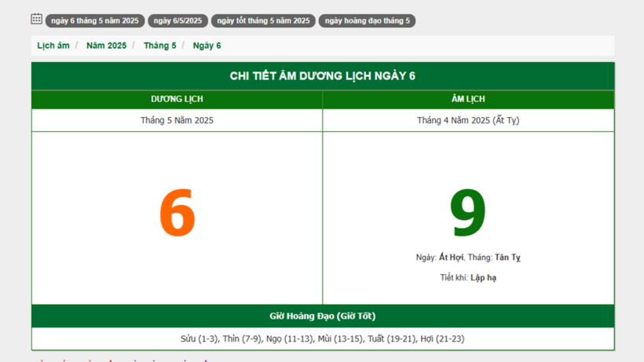The image size is (644, 362).
Task: Open the 'ngày 6 tháng 5 năm 2025' tag
Action: tap(95, 20)
